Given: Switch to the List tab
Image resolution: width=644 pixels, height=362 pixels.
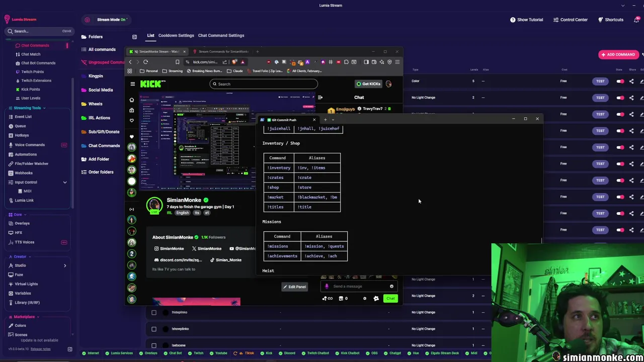Looking at the screenshot, I should coord(150,35).
